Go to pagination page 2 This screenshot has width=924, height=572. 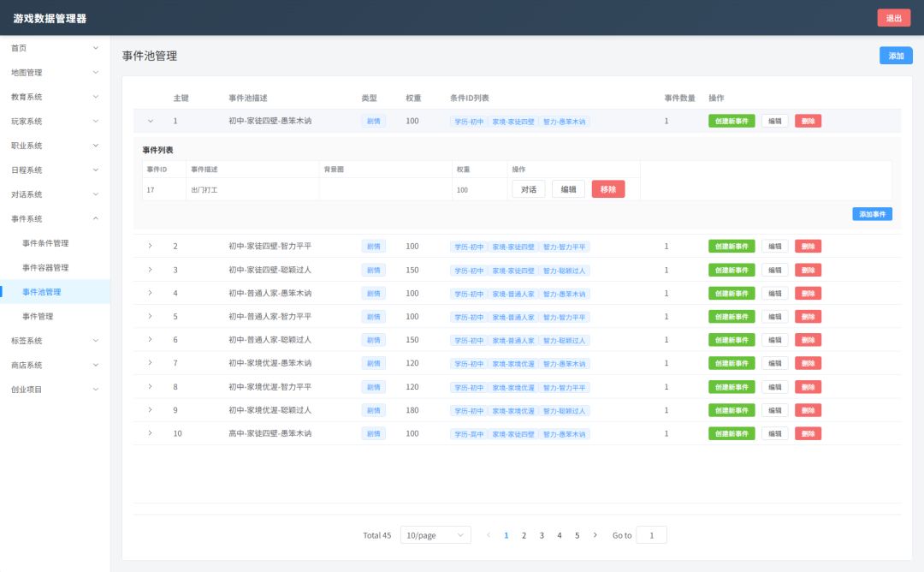pyautogui.click(x=524, y=535)
